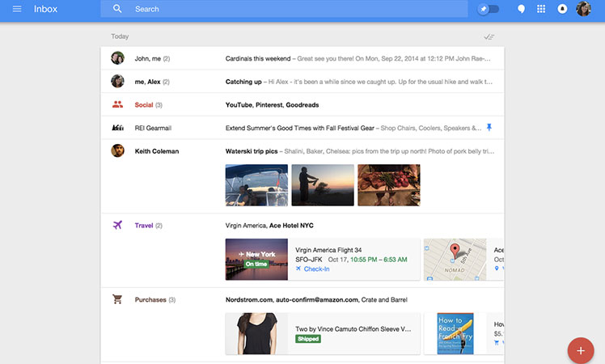Image resolution: width=605 pixels, height=364 pixels.
Task: Show notifications via the bell icon
Action: click(x=561, y=9)
